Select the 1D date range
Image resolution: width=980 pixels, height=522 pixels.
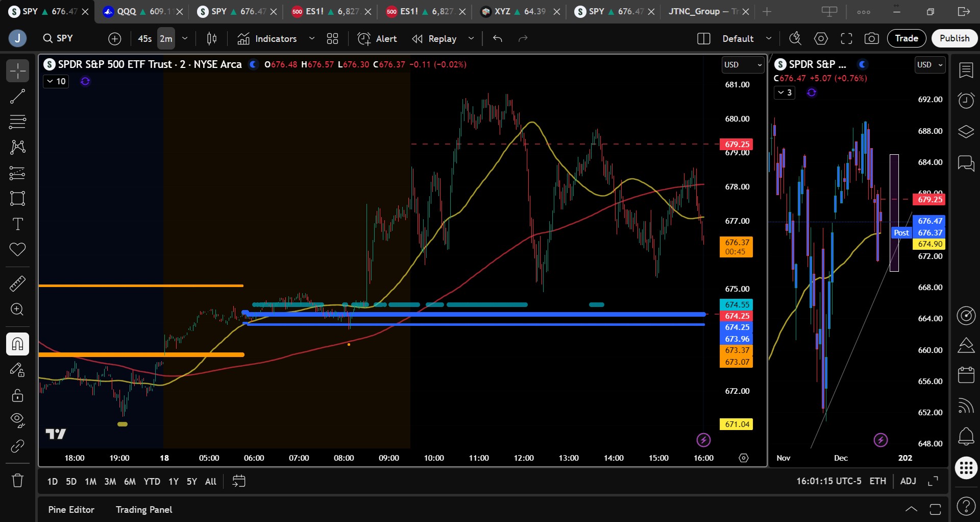pyautogui.click(x=53, y=482)
